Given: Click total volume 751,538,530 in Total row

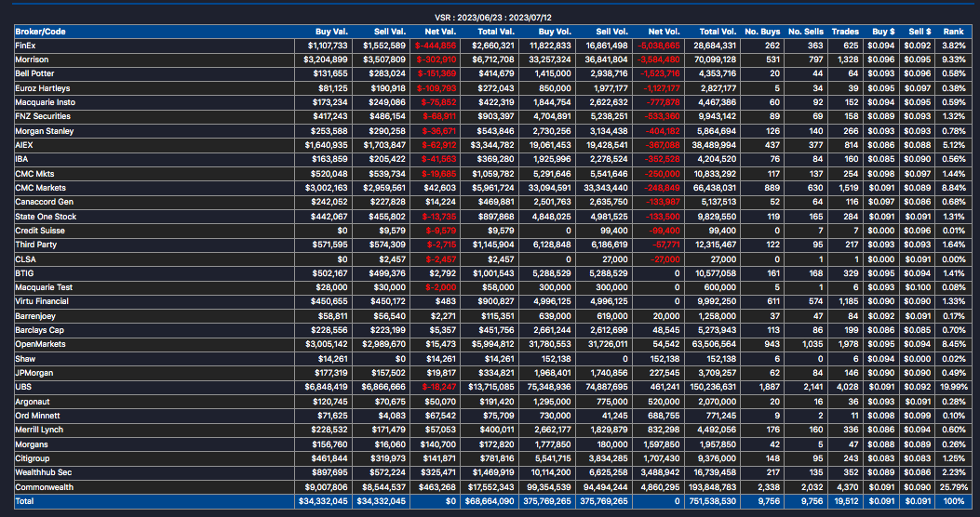Looking at the screenshot, I should click(714, 501).
